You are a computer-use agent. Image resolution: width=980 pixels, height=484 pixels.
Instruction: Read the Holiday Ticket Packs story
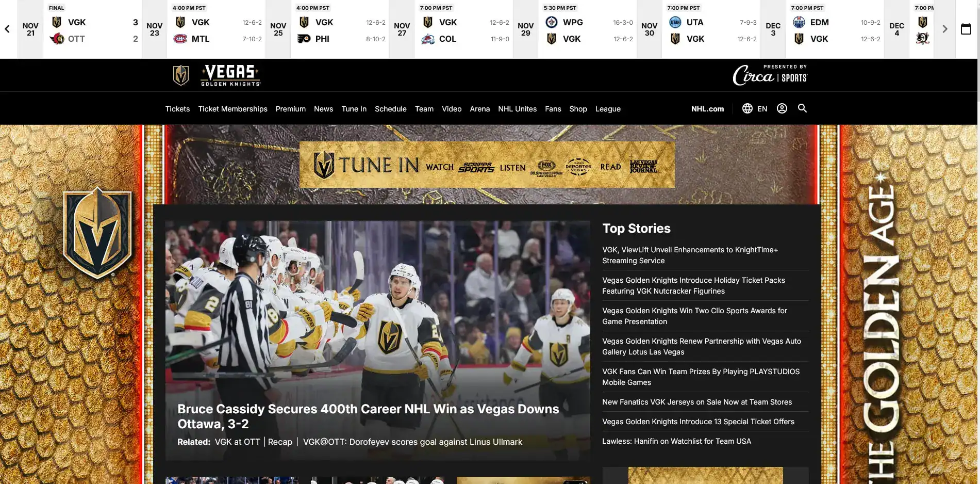[x=694, y=286]
